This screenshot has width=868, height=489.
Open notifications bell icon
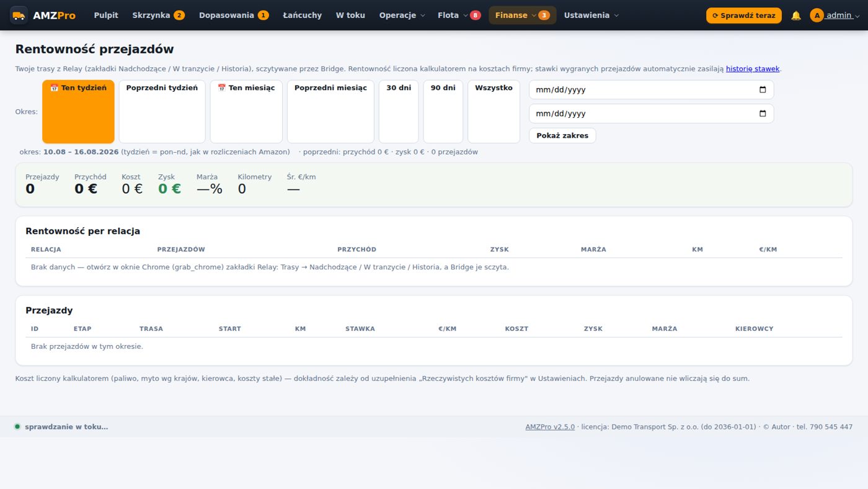[796, 16]
